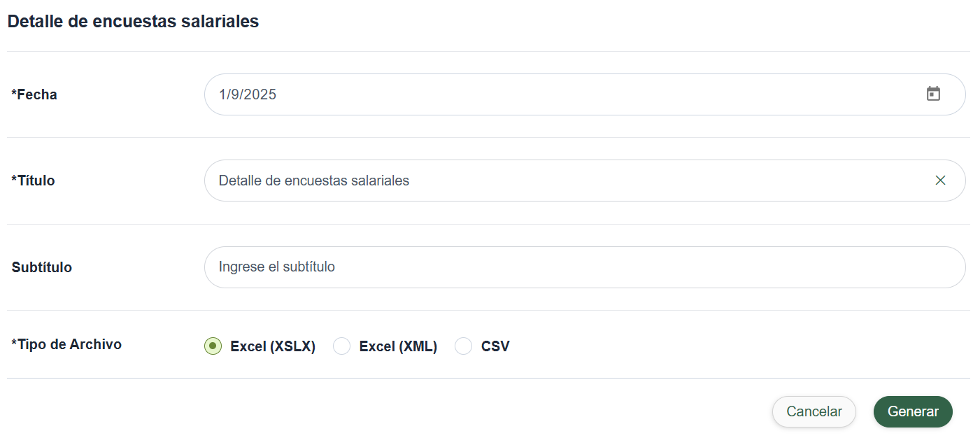The width and height of the screenshot is (980, 438).
Task: Choose the Excel (XML) file type radio
Action: tap(341, 346)
